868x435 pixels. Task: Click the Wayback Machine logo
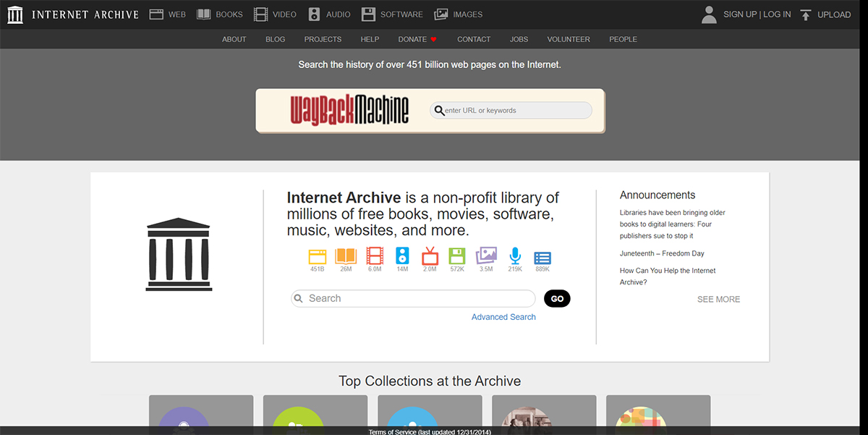click(349, 110)
